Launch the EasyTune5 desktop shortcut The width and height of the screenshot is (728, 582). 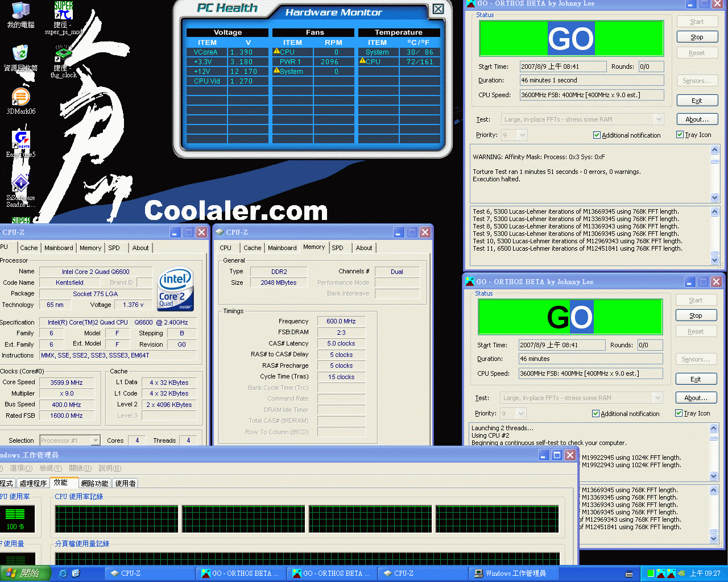pos(20,144)
